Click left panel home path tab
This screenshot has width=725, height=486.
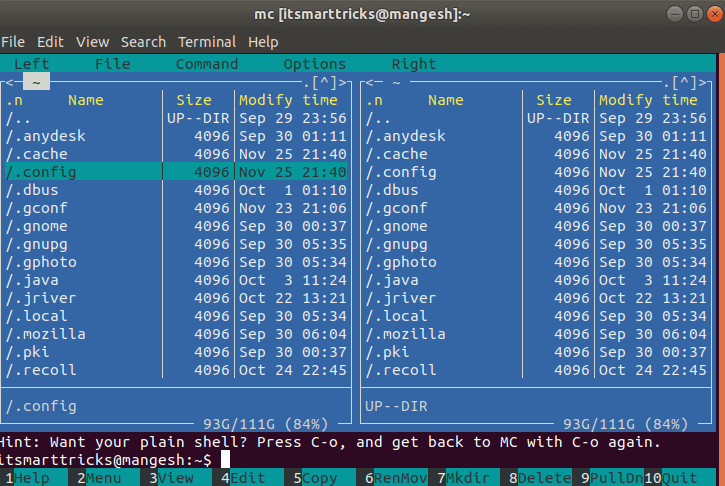[x=36, y=82]
